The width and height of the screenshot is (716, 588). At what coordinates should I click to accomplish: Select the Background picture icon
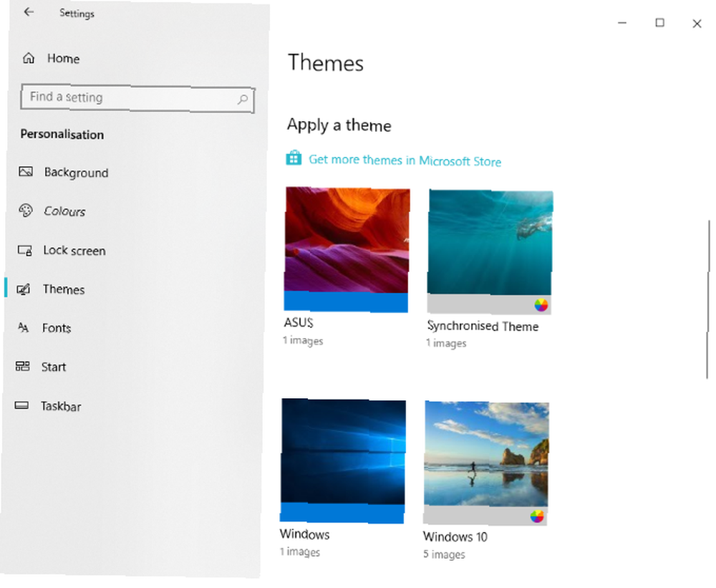(x=26, y=171)
